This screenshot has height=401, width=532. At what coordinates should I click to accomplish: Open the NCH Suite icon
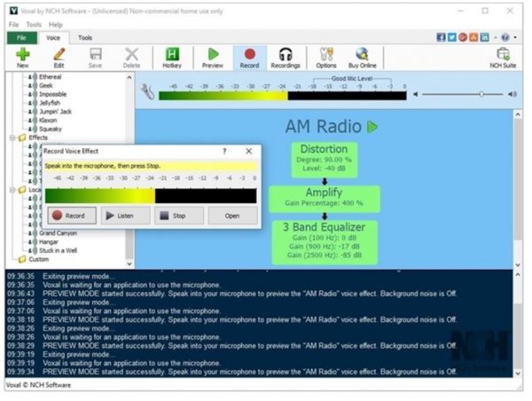point(503,58)
